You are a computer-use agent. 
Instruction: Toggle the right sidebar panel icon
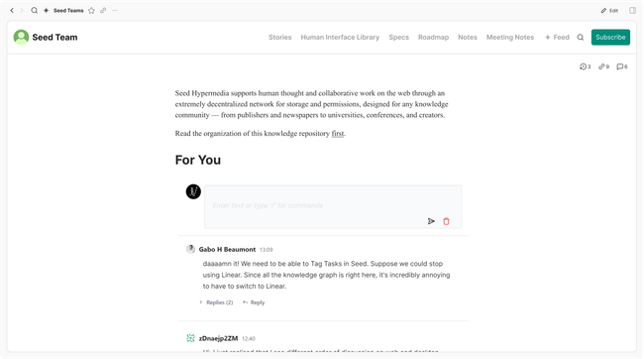click(632, 11)
